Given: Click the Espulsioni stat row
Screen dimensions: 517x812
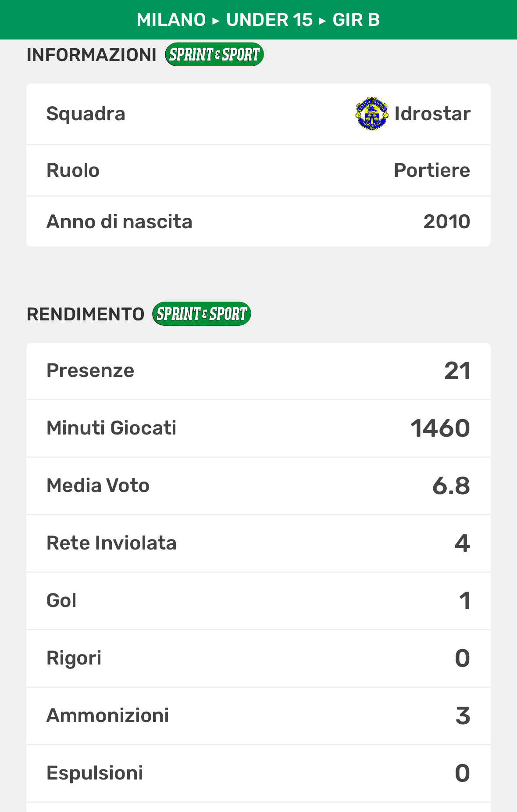Looking at the screenshot, I should (x=258, y=773).
